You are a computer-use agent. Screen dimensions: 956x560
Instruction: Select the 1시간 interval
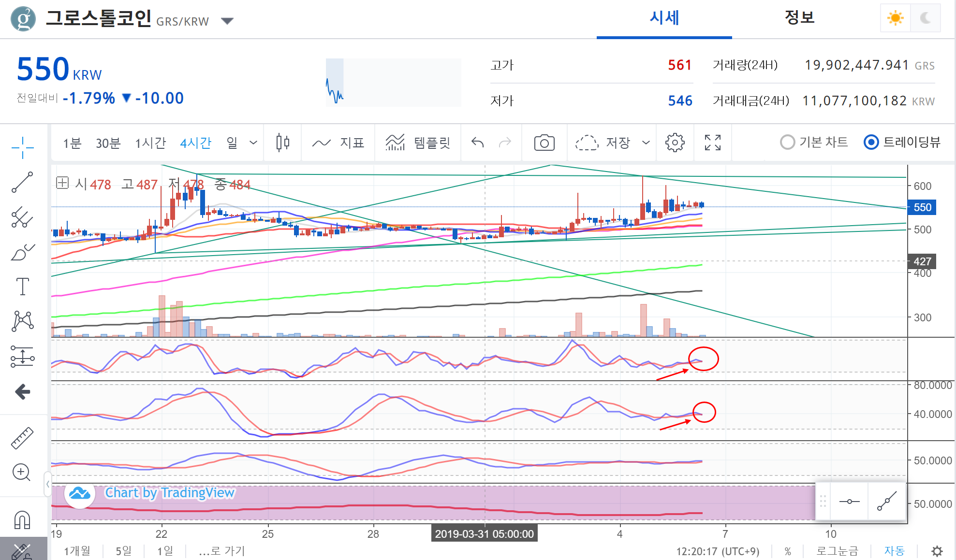[x=150, y=143]
